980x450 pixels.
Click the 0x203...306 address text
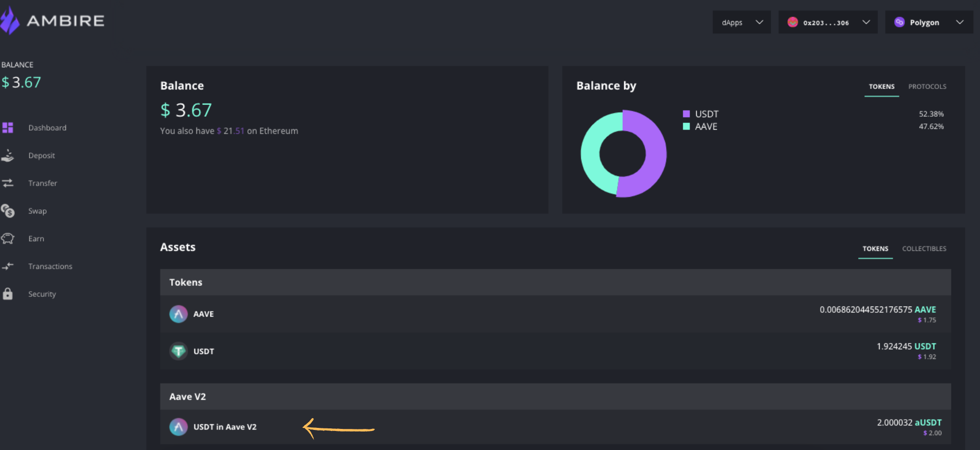coord(826,23)
